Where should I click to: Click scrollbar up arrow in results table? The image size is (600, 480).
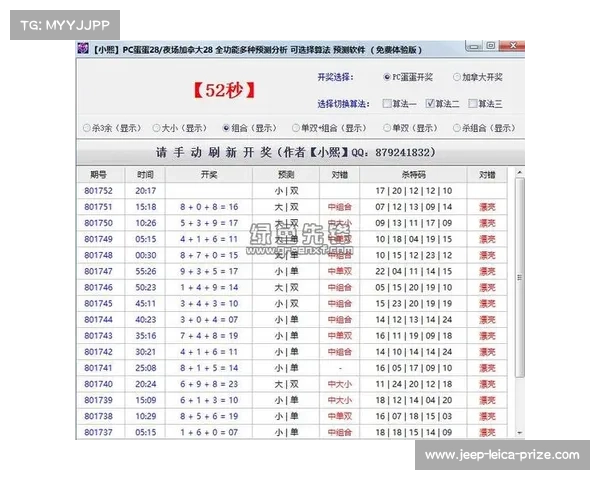tap(520, 173)
